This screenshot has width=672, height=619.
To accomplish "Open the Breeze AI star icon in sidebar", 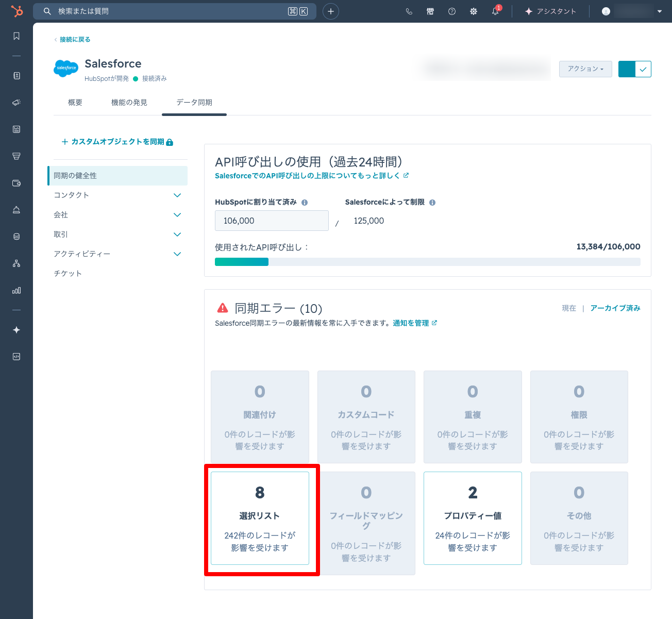I will coord(16,330).
